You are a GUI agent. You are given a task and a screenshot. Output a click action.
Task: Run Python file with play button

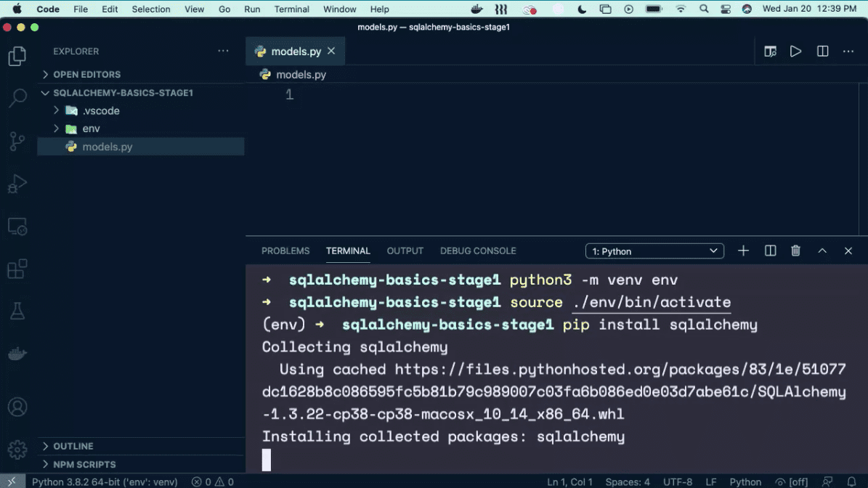point(795,52)
